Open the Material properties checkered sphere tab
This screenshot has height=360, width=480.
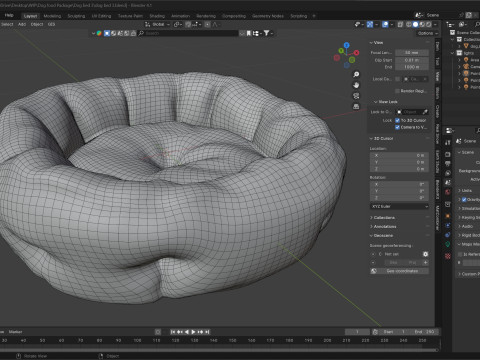click(448, 256)
